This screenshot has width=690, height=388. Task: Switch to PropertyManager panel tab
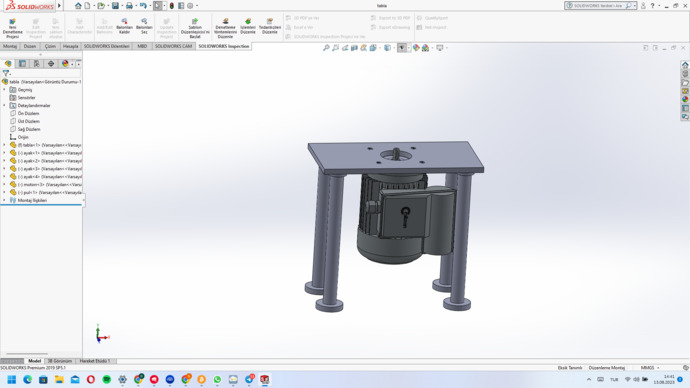tap(22, 64)
